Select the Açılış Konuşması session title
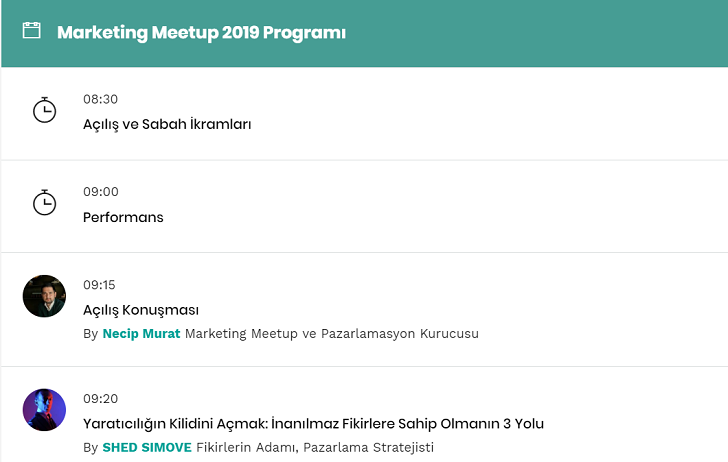Image resolution: width=728 pixels, height=462 pixels. tap(141, 310)
